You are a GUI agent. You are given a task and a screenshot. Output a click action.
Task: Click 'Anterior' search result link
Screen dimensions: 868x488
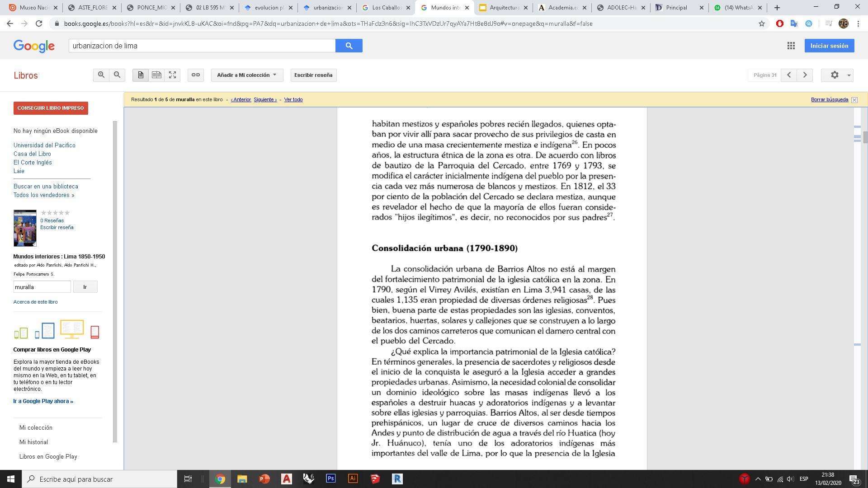(x=241, y=99)
